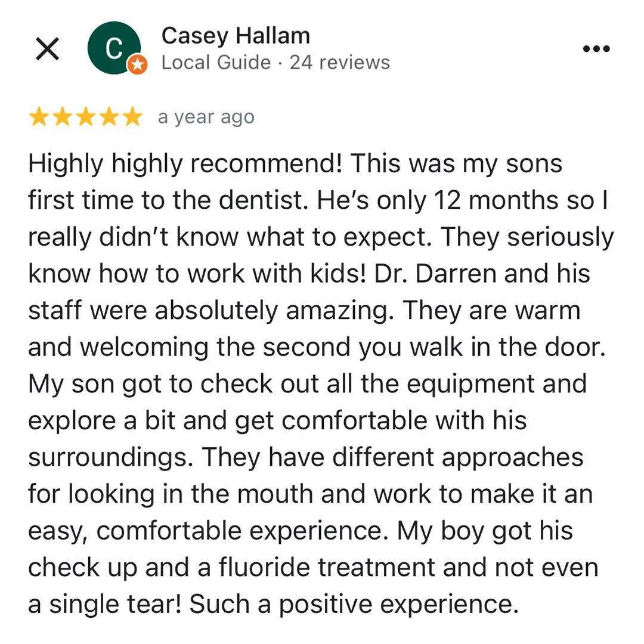The height and width of the screenshot is (644, 644).
Task: Tap the Local Guide label
Action: (216, 63)
